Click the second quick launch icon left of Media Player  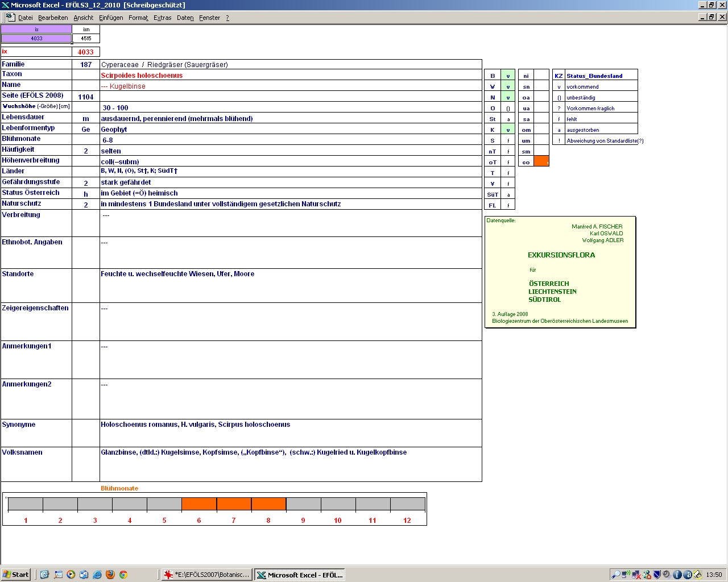(58, 575)
